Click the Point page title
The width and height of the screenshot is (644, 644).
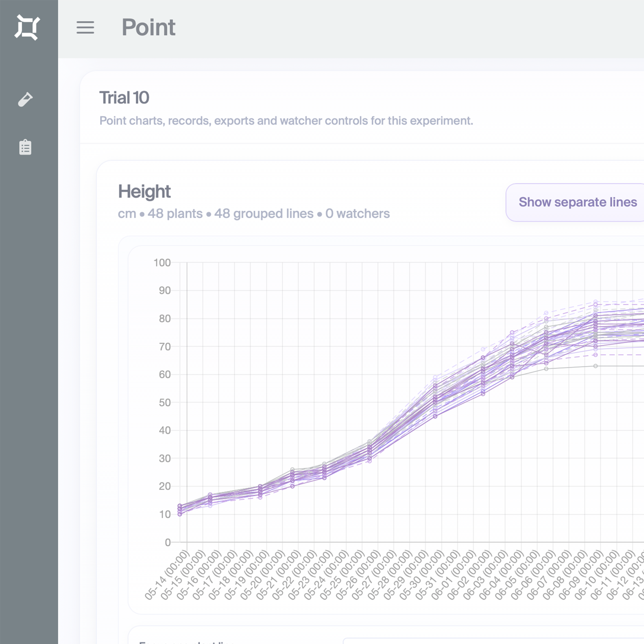click(149, 27)
